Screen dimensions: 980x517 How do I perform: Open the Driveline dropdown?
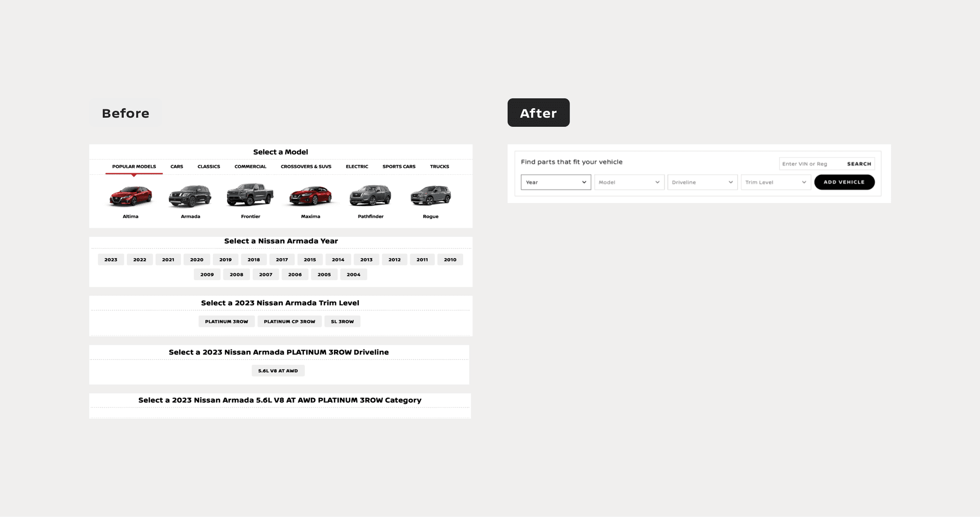click(702, 182)
